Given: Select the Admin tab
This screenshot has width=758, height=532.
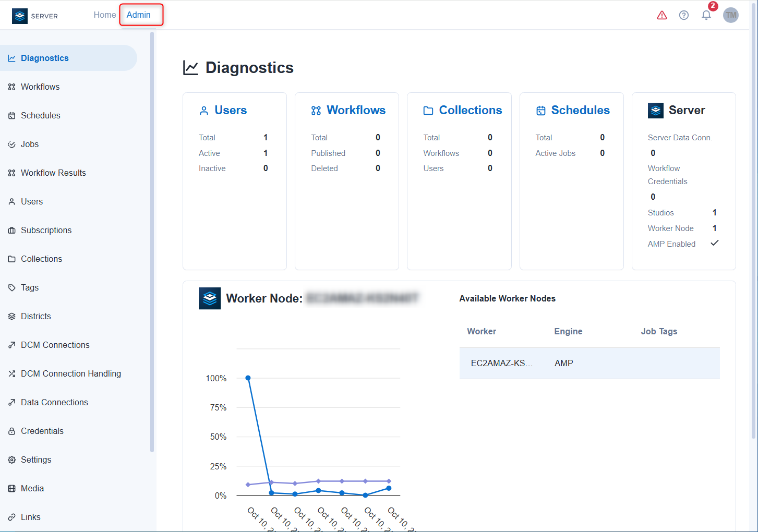Looking at the screenshot, I should click(x=139, y=15).
